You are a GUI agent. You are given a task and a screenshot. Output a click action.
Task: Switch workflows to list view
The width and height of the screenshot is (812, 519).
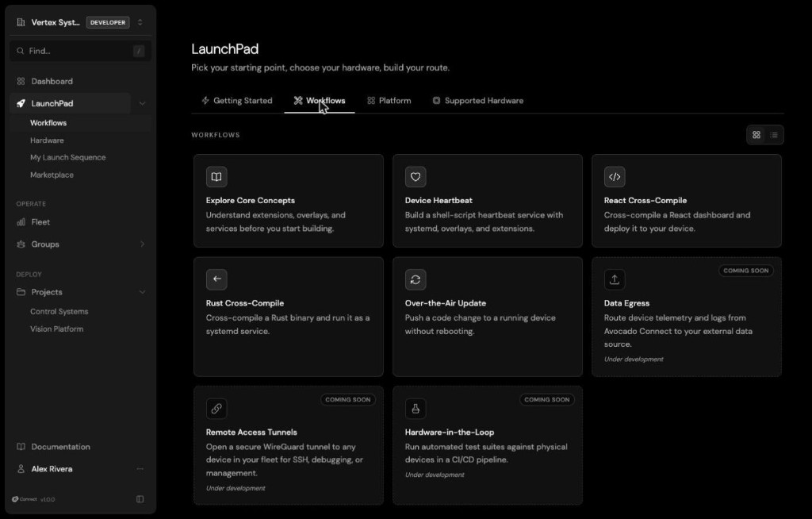(774, 135)
